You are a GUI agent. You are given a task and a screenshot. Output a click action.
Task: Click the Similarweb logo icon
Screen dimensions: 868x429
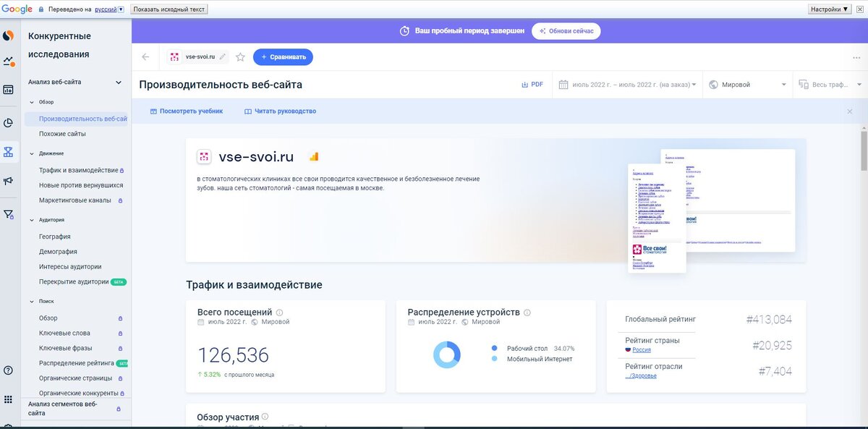(x=8, y=35)
